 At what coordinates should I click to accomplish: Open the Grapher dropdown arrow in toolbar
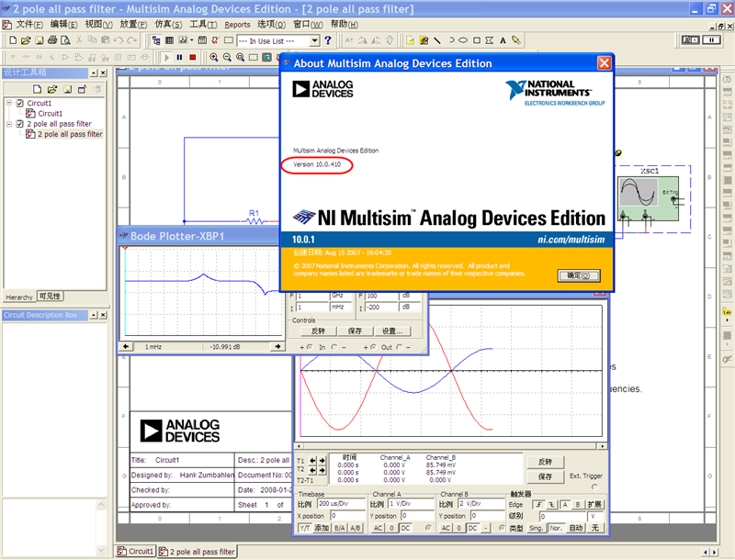click(191, 40)
